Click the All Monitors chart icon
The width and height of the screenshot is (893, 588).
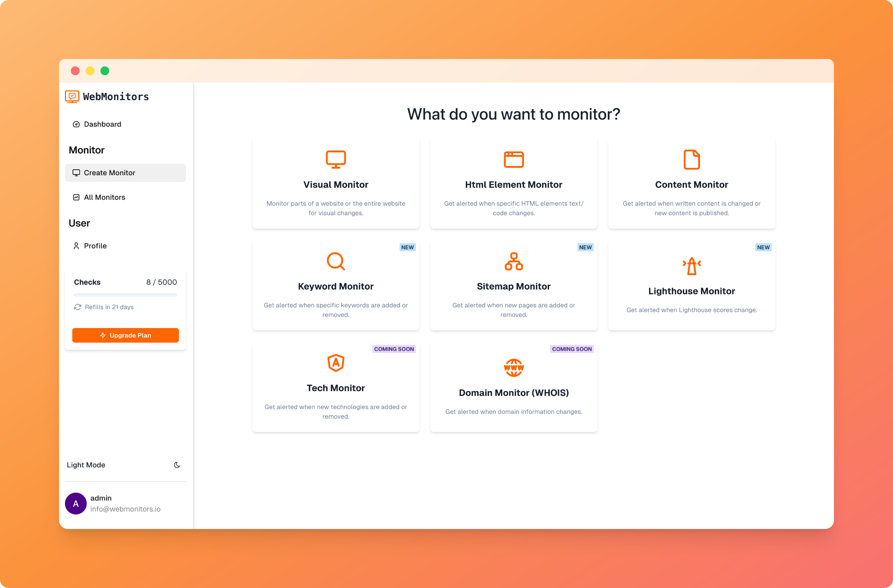[x=76, y=197]
